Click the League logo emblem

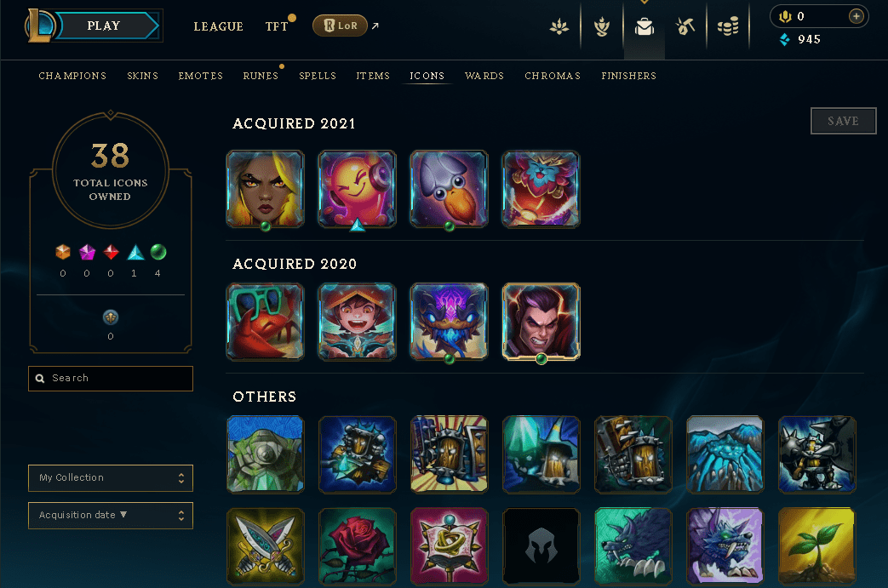tap(40, 26)
